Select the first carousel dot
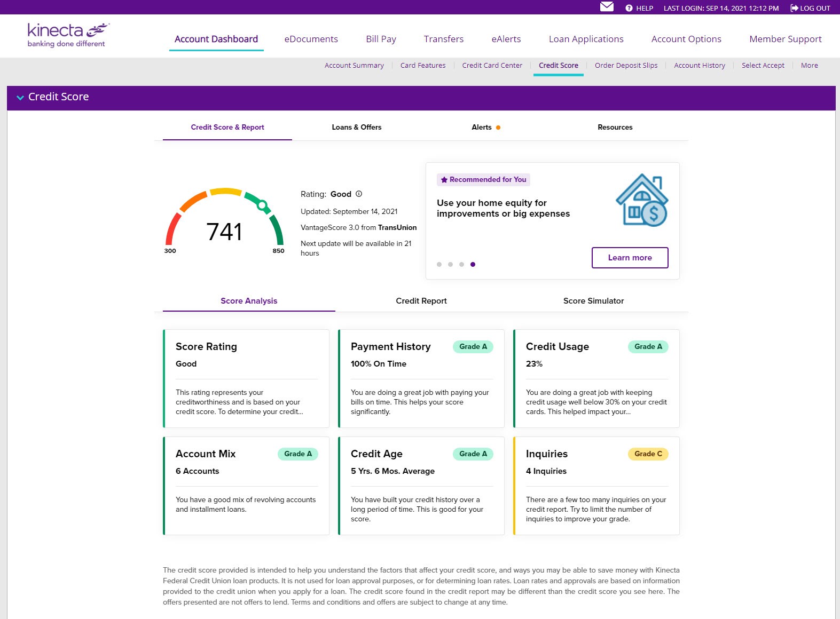Image resolution: width=840 pixels, height=619 pixels. pyautogui.click(x=439, y=264)
